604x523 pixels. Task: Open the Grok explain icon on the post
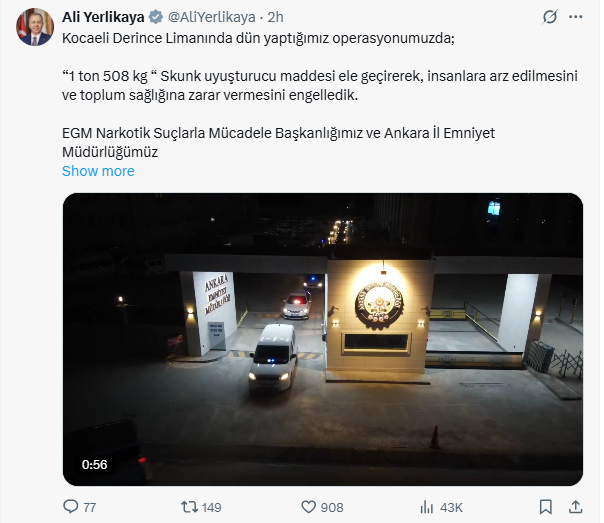550,17
